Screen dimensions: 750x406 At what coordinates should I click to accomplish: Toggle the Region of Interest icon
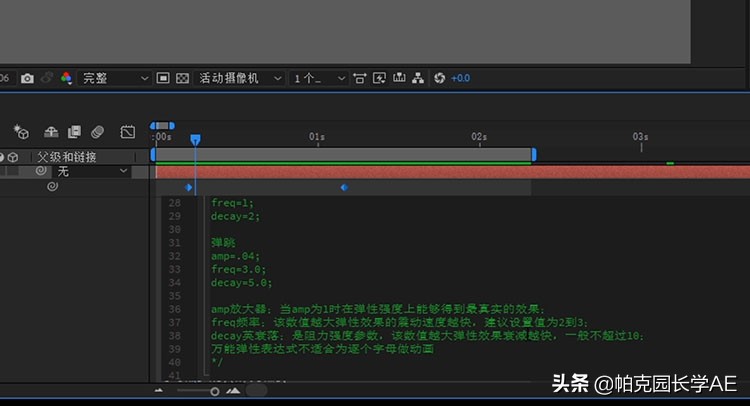(x=163, y=78)
